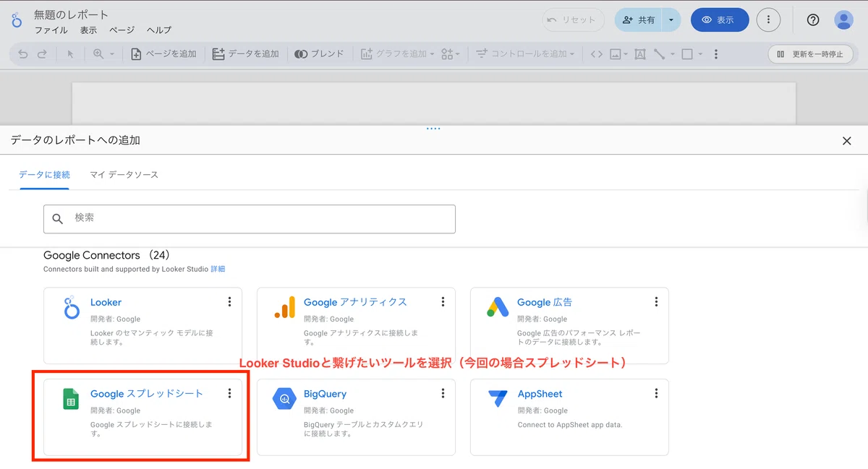The width and height of the screenshot is (868, 469).
Task: Open the ページ menu
Action: [122, 30]
